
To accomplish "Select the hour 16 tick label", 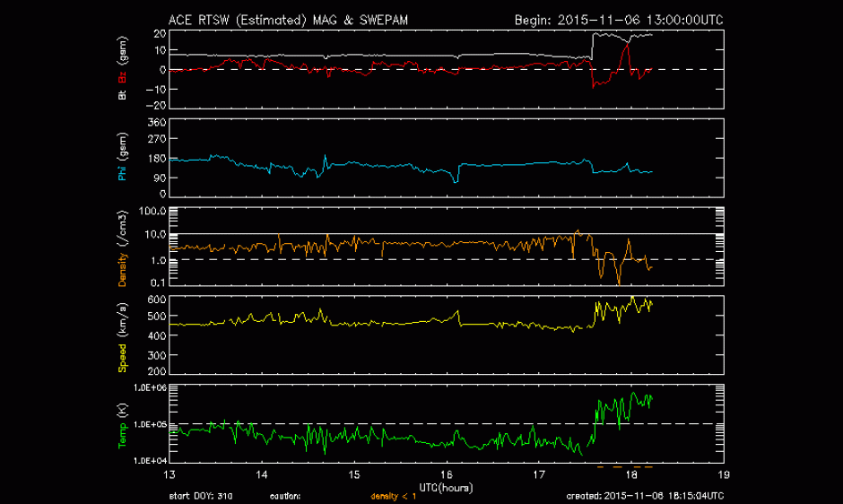I will click(447, 474).
